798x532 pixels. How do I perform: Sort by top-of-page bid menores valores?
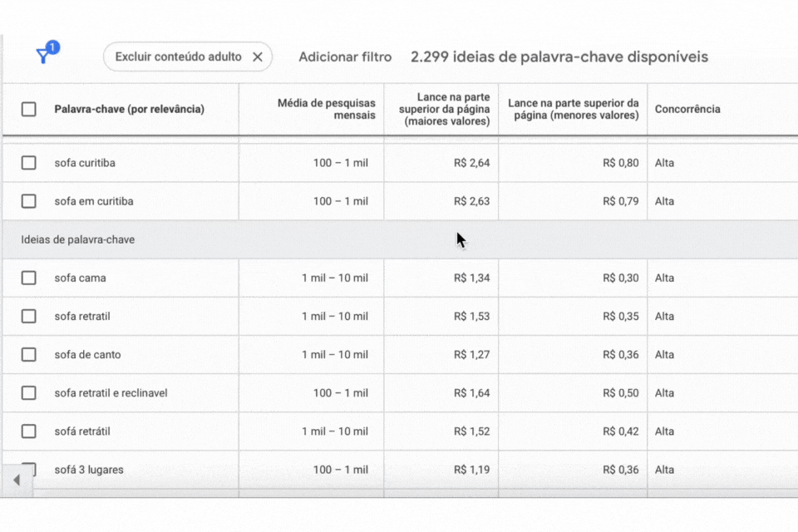[573, 109]
